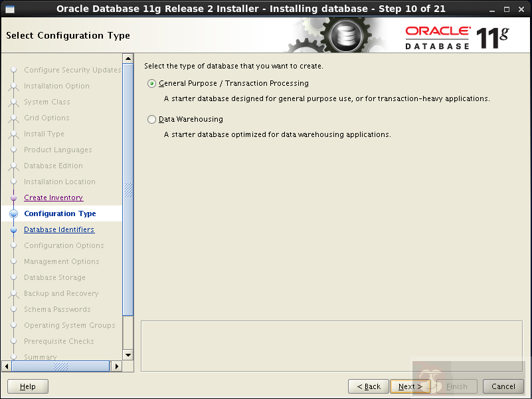Image resolution: width=532 pixels, height=399 pixels.
Task: Click the horizontal scrollbar right arrow
Action: tap(117, 366)
